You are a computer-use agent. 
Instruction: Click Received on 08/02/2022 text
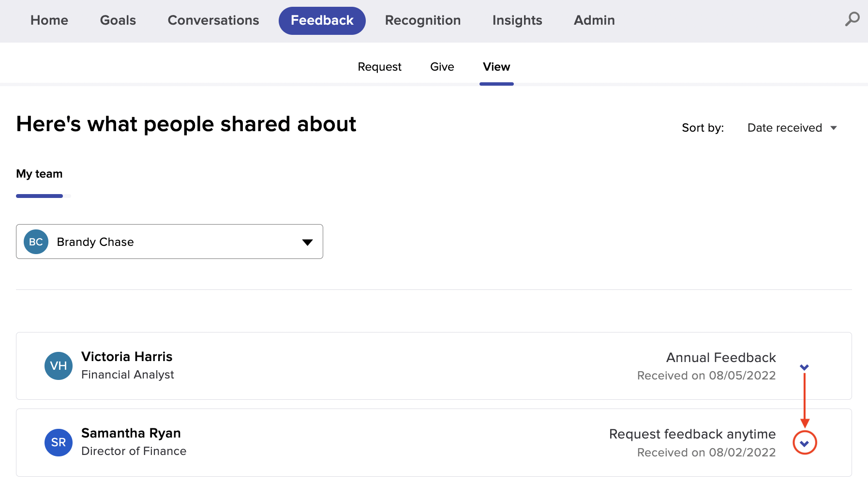706,453
